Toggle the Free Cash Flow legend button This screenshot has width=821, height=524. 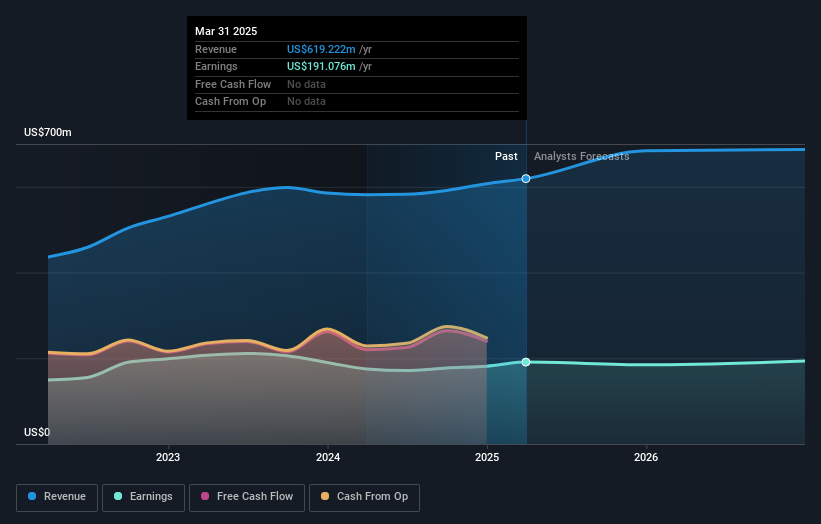pyautogui.click(x=247, y=497)
